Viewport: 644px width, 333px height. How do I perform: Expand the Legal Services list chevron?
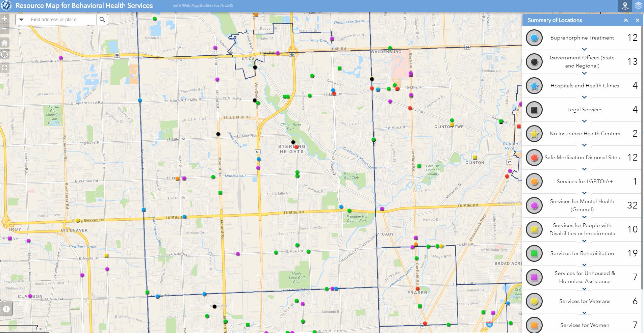coord(585,121)
